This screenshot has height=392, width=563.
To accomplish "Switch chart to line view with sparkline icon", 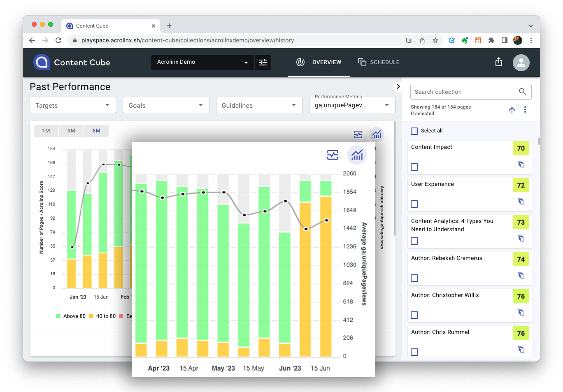I will click(333, 155).
